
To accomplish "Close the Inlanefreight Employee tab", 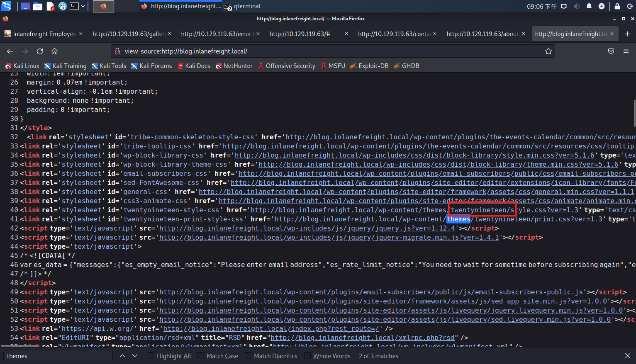I will [81, 34].
